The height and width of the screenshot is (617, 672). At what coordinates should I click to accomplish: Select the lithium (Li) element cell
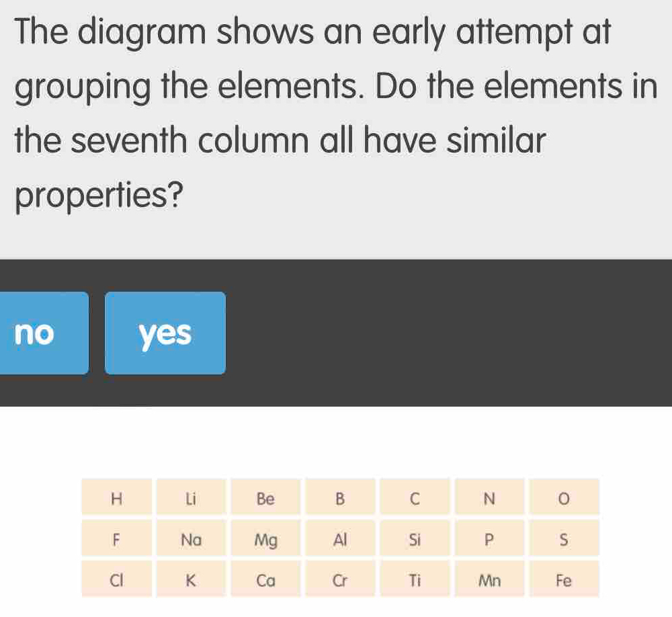[x=190, y=499]
